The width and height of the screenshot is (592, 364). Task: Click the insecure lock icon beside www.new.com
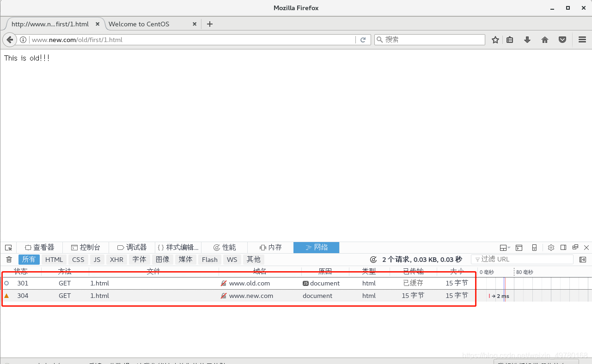pos(224,296)
